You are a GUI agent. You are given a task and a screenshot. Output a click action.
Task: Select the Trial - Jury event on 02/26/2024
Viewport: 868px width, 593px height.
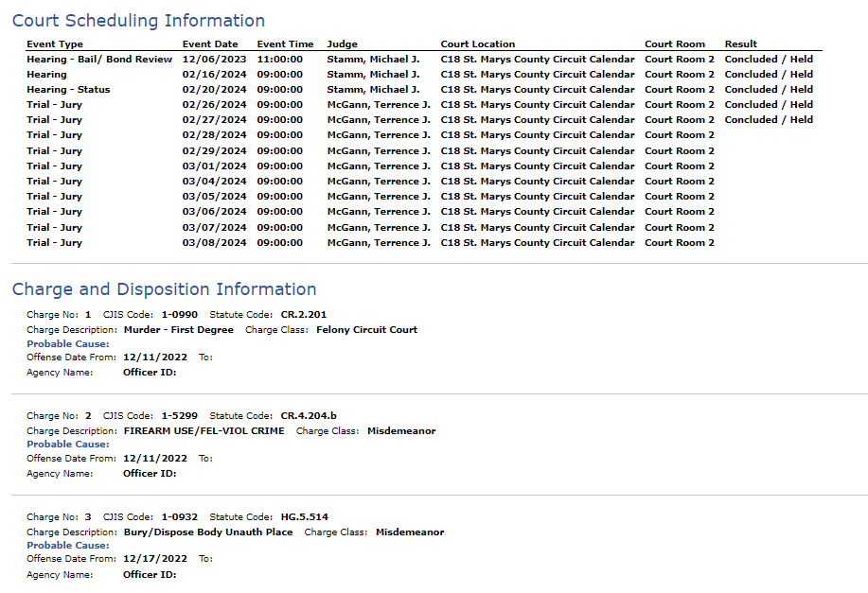[54, 105]
